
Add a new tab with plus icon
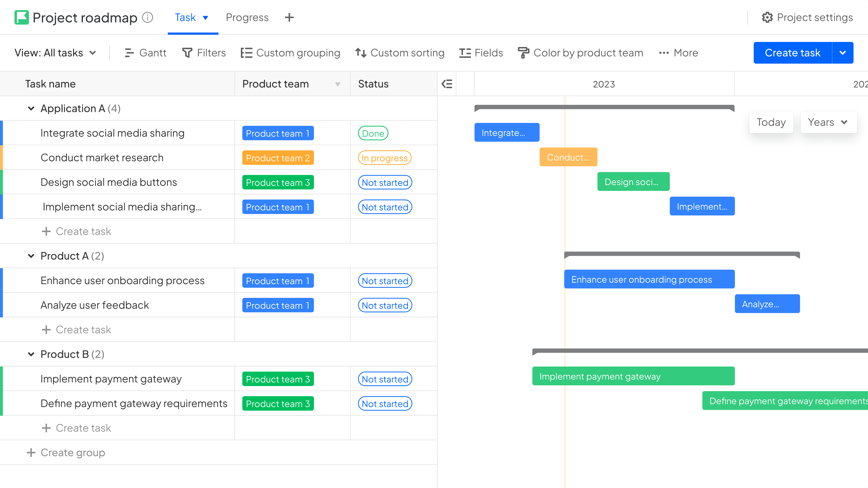[289, 18]
